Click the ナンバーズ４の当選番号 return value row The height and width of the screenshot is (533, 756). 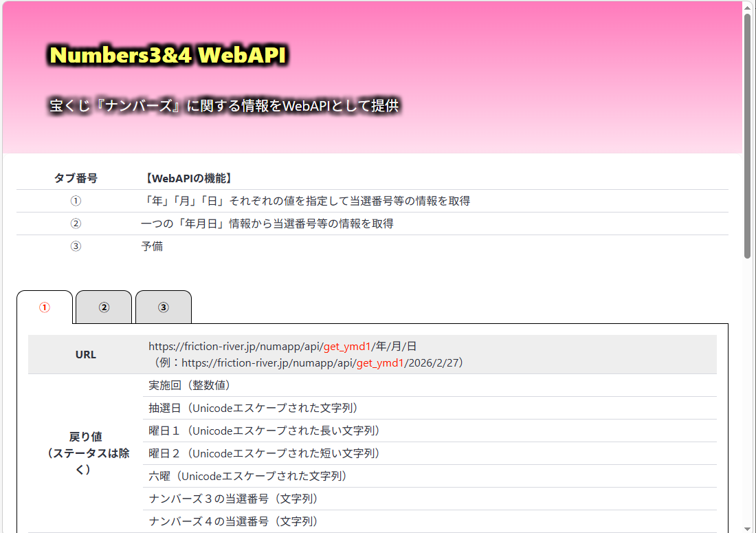click(234, 521)
